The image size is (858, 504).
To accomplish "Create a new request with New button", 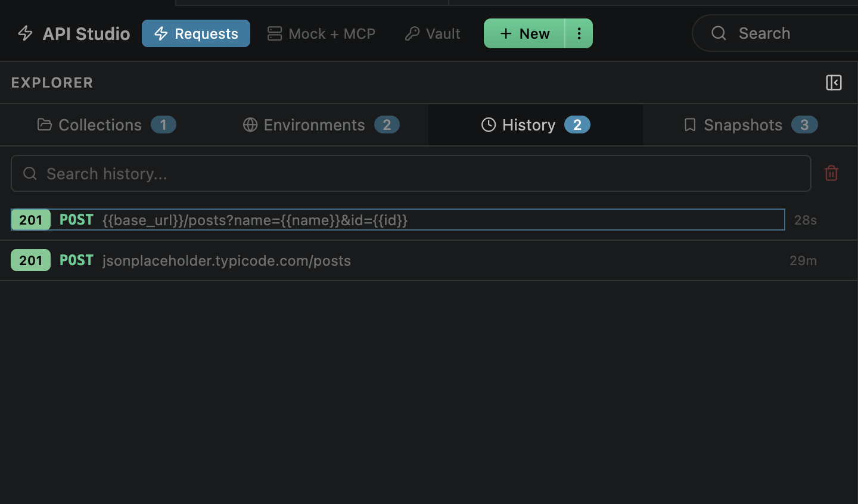I will coord(524,33).
